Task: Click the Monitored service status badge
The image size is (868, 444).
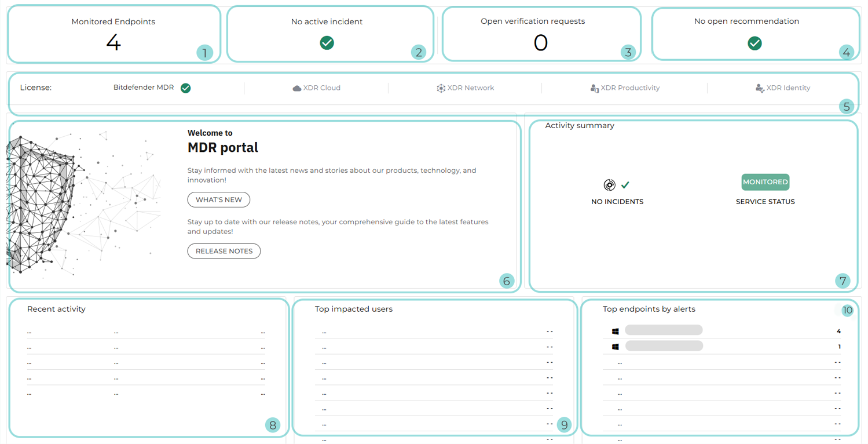Action: tap(765, 182)
